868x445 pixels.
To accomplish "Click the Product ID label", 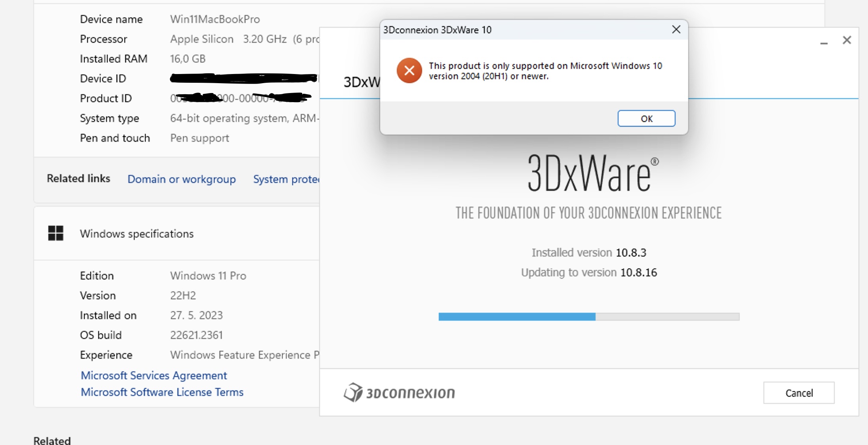I will 106,98.
